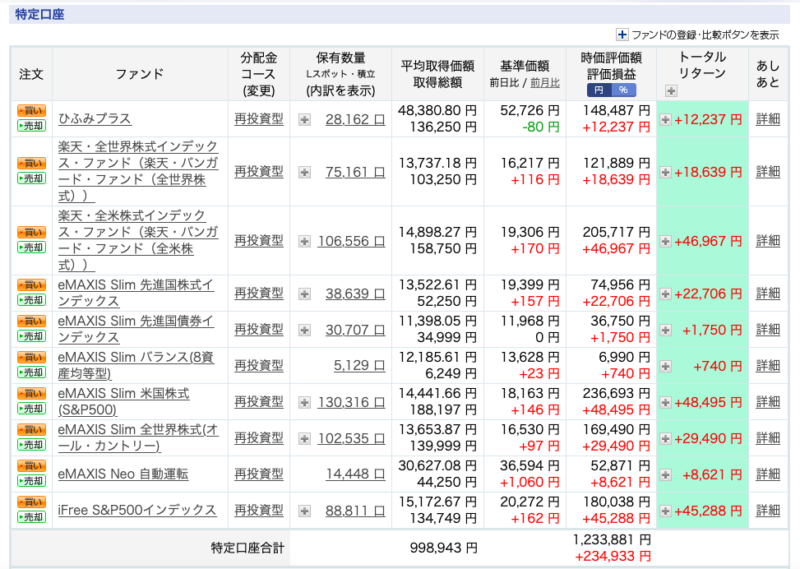Expand holdings breakdown for 75,161 口

pos(305,172)
